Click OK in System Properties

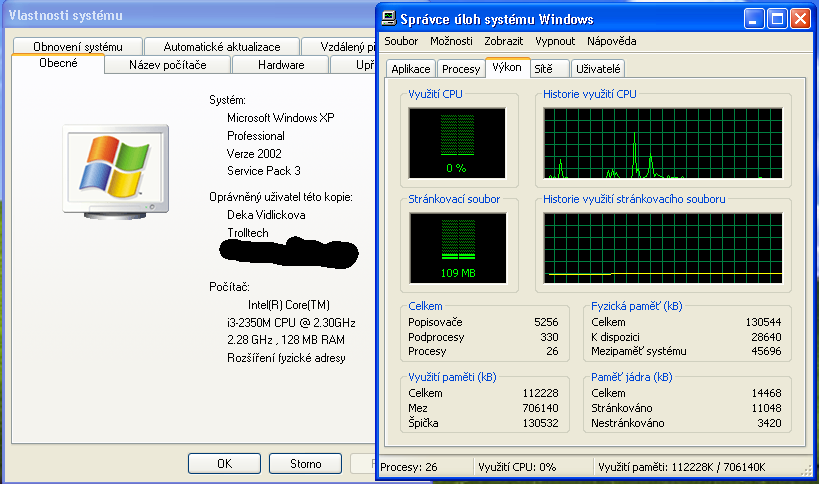click(x=225, y=464)
